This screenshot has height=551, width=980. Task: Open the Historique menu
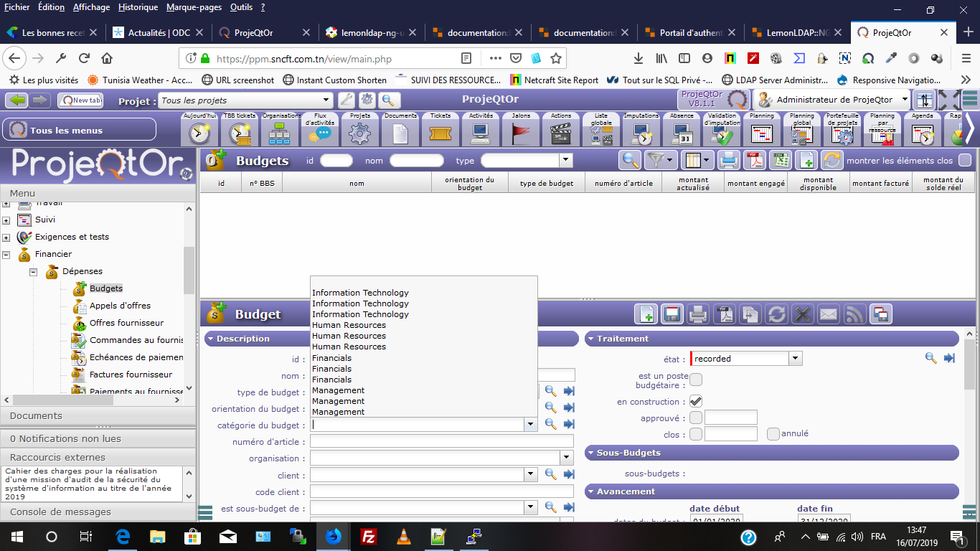[x=138, y=7]
